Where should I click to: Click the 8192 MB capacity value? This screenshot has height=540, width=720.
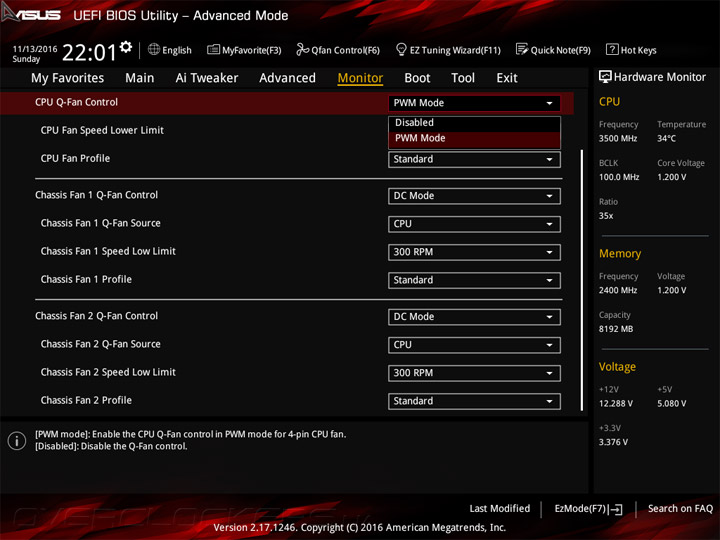[x=616, y=329]
